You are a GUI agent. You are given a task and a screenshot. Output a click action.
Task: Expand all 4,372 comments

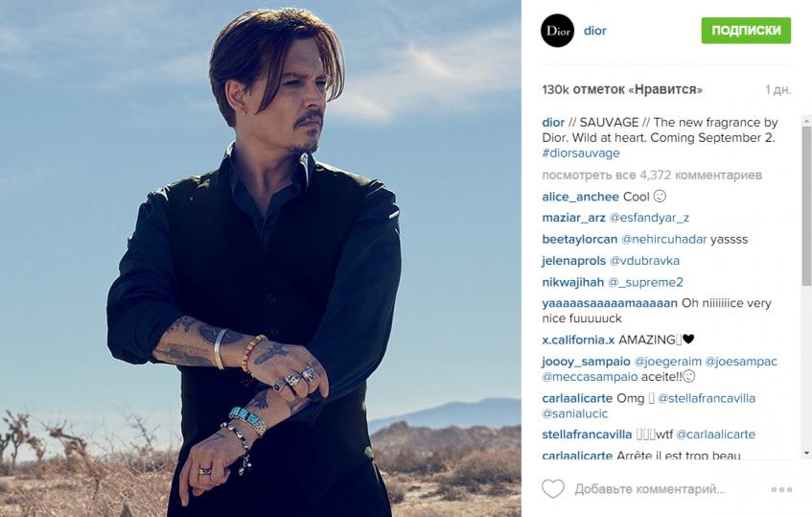(652, 176)
